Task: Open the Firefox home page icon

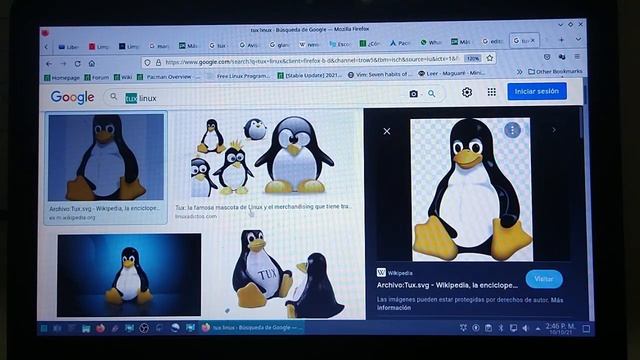Action: (92, 64)
